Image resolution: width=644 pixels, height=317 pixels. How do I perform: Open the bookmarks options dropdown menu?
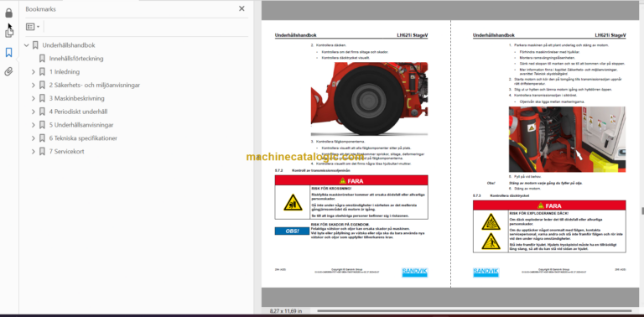coord(33,27)
